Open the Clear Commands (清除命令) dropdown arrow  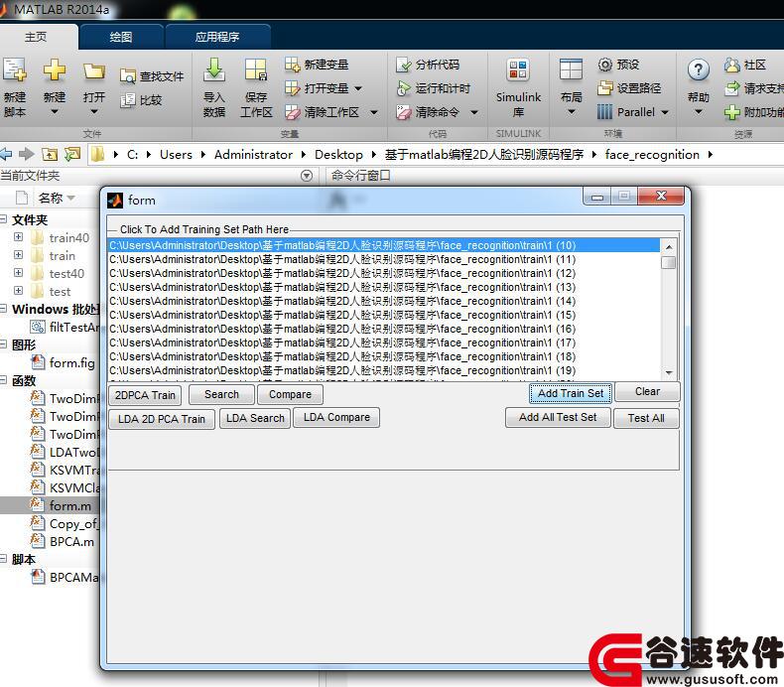point(474,112)
